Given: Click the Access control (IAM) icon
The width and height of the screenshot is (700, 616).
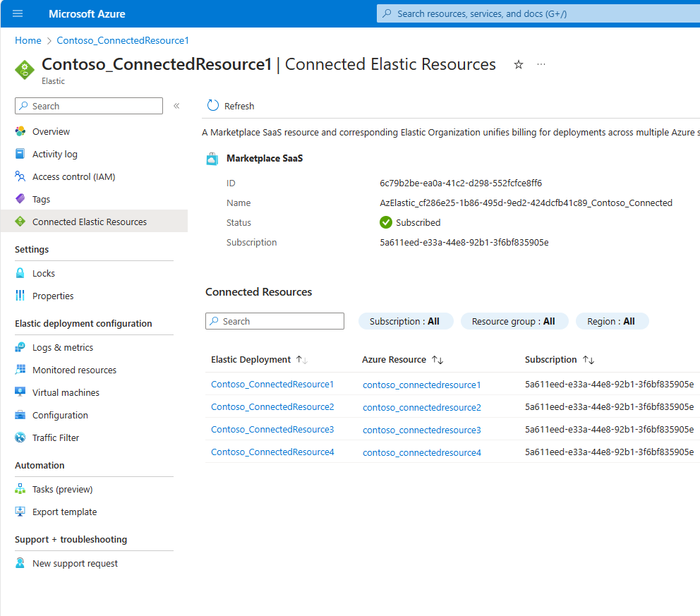Looking at the screenshot, I should 20,176.
